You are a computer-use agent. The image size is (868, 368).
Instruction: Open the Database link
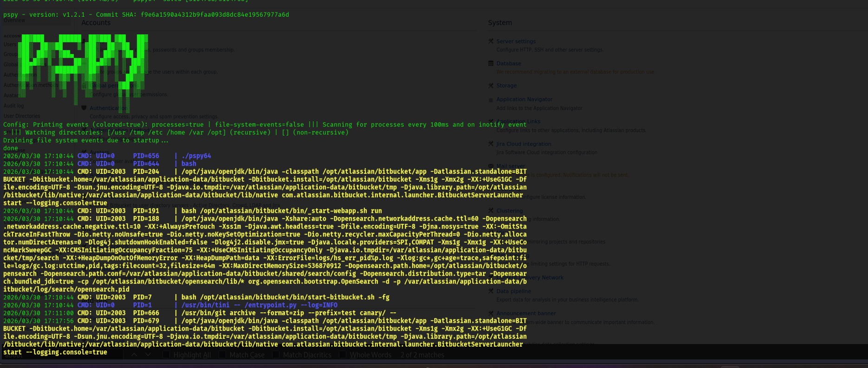509,64
